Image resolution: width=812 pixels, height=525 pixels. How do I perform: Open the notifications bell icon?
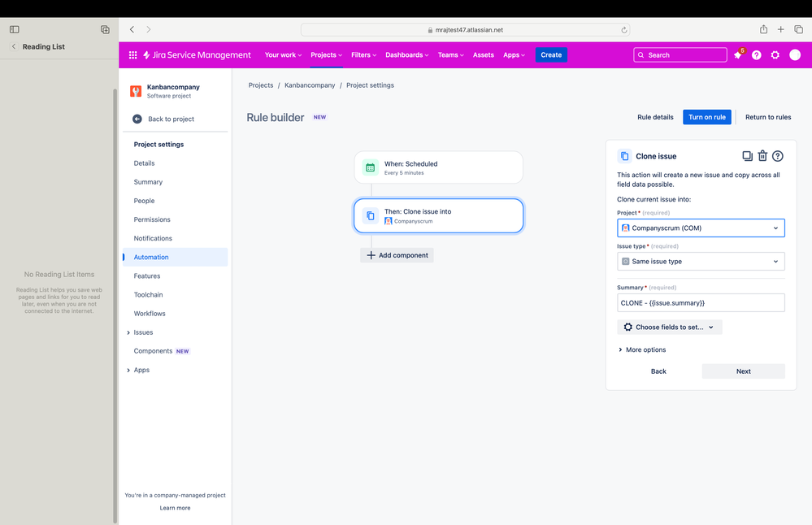point(738,55)
